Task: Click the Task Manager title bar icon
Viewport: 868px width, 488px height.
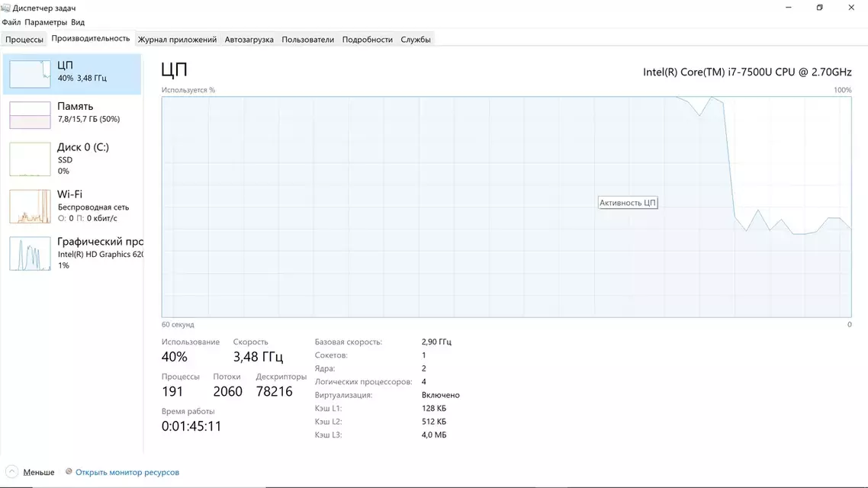Action: 5,8
